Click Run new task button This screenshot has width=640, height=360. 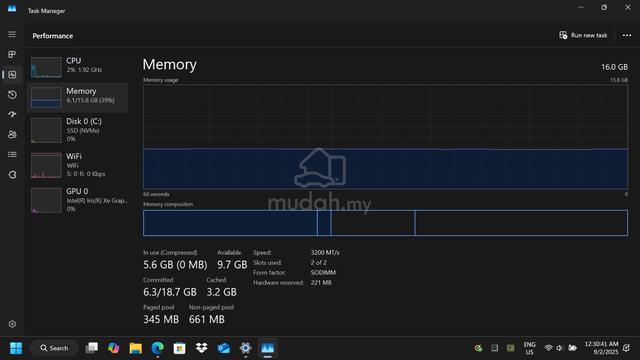[x=583, y=36]
